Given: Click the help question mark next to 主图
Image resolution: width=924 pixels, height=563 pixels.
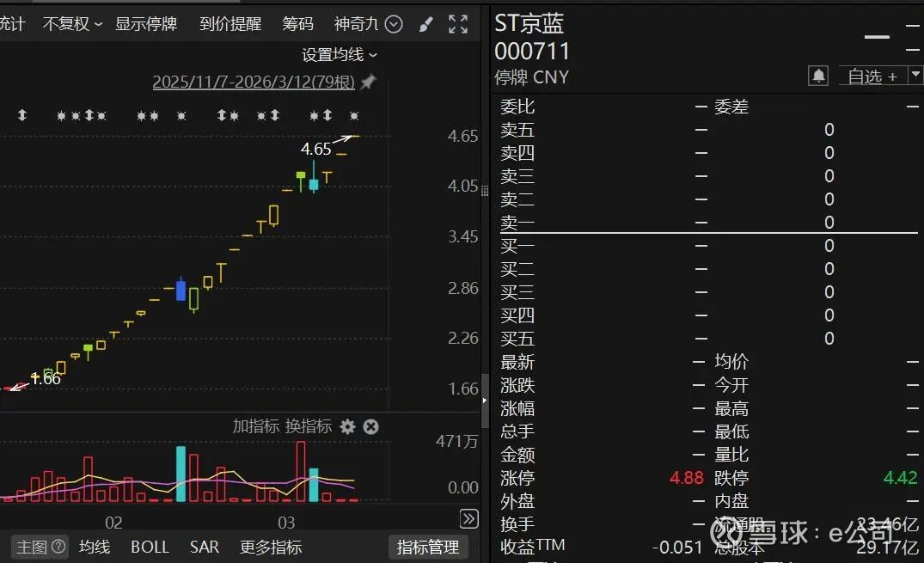Looking at the screenshot, I should (58, 547).
